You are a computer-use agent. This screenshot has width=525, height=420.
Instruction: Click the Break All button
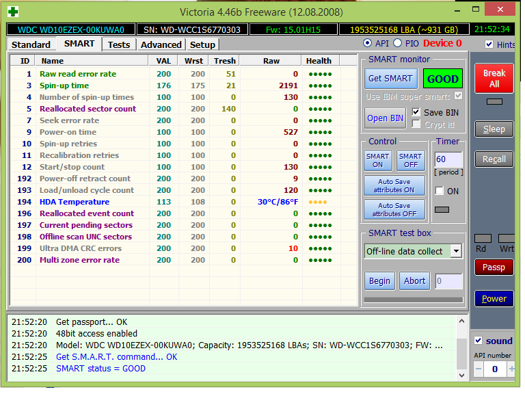point(494,79)
